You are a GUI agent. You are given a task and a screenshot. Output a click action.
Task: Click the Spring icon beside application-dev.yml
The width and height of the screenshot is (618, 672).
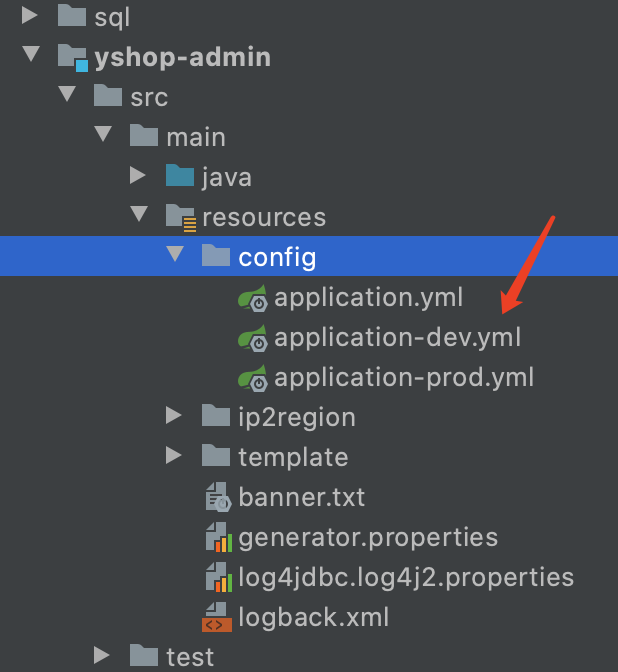(253, 338)
